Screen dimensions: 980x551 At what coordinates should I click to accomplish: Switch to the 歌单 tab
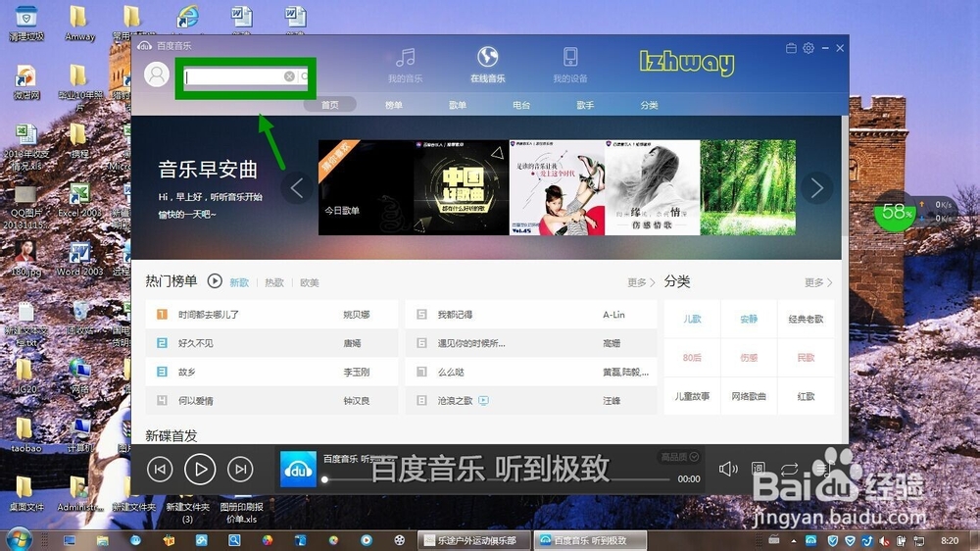tap(458, 105)
